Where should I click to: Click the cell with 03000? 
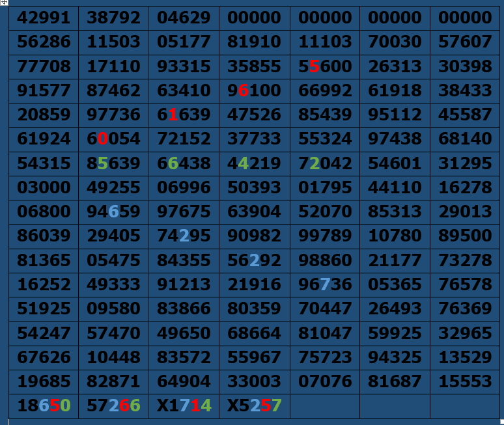click(44, 188)
